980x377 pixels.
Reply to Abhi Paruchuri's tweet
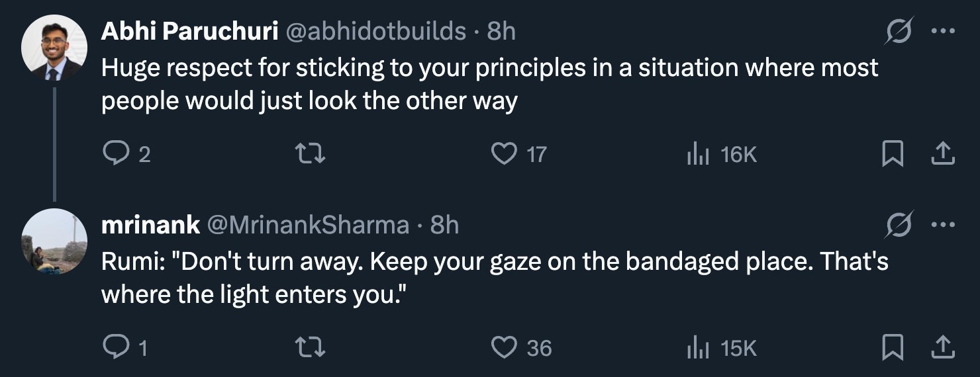tap(115, 154)
